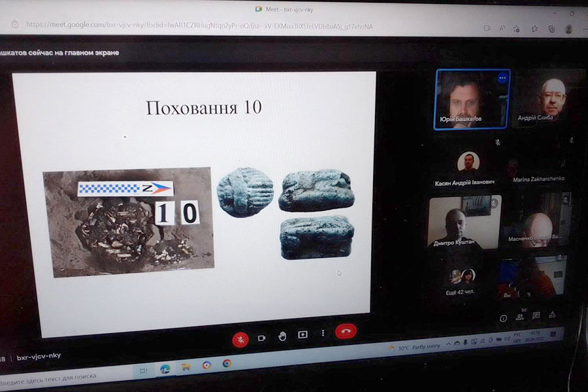The height and width of the screenshot is (392, 588).
Task: Open Microsoft Edge from the taskbar
Action: pos(165,368)
